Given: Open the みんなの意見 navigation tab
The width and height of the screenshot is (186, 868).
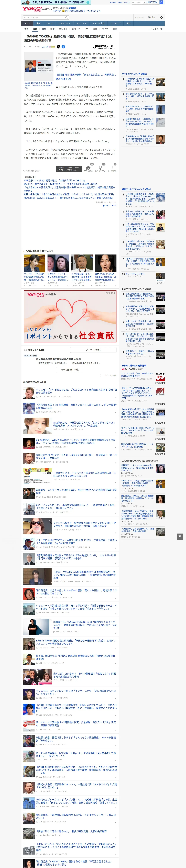Looking at the screenshot, I should [98, 24].
